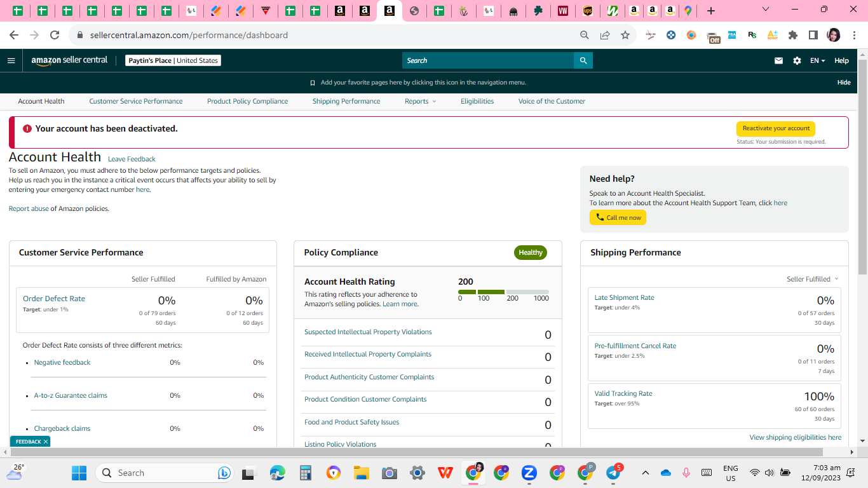The width and height of the screenshot is (868, 488).
Task: Go to the Product Policy Compliance tab
Action: click(248, 101)
